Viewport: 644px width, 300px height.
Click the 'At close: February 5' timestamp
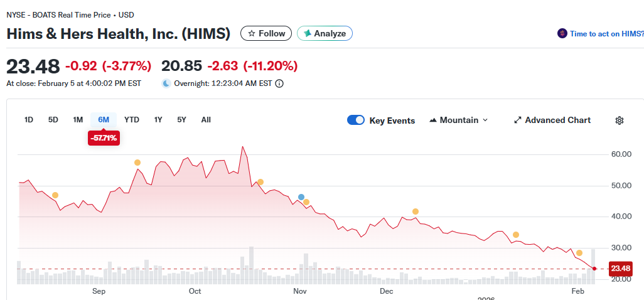click(x=74, y=83)
